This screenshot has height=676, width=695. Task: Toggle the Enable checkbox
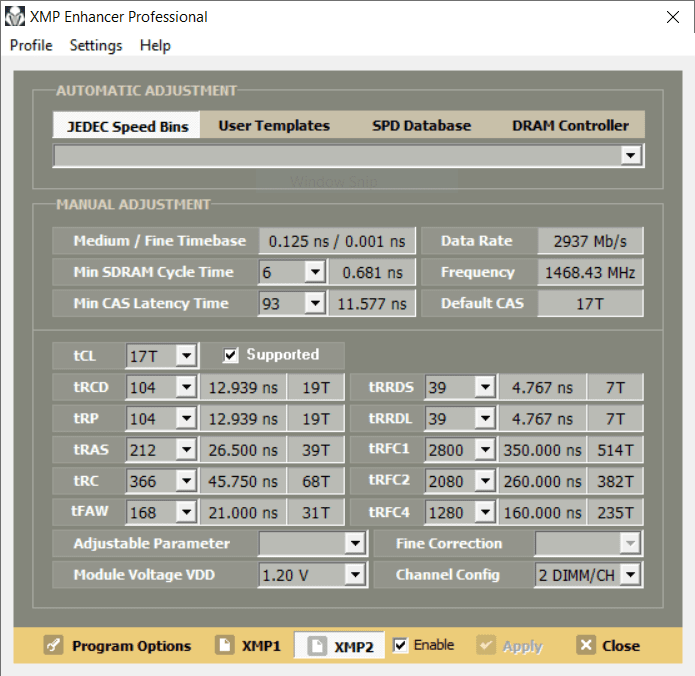pos(400,645)
